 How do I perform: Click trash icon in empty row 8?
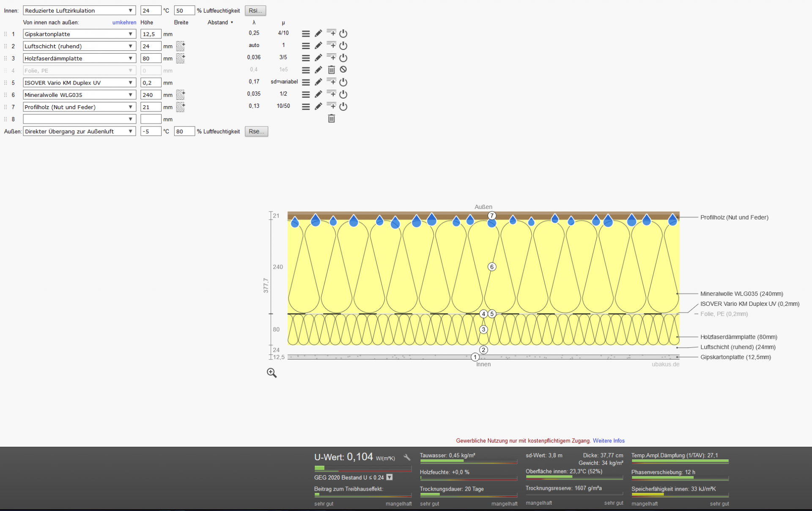click(x=332, y=119)
